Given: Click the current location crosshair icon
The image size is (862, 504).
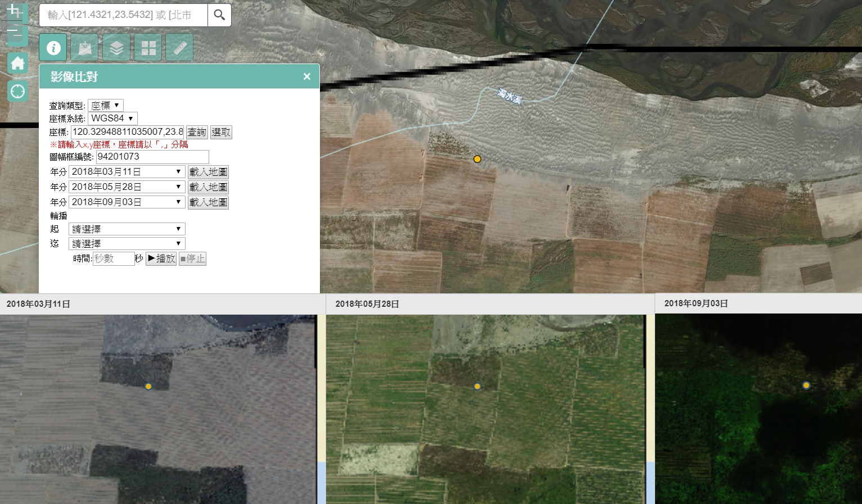Looking at the screenshot, I should click(x=17, y=90).
